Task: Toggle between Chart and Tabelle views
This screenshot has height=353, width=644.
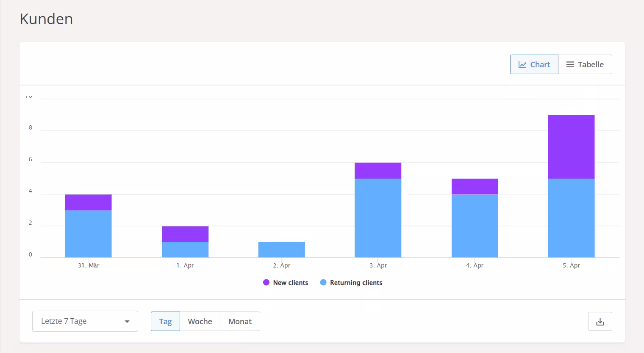Action: click(585, 64)
